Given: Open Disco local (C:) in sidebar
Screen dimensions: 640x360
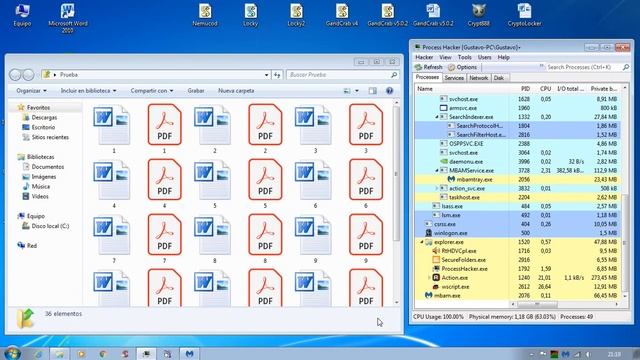Looking at the screenshot, I should click(x=50, y=226).
